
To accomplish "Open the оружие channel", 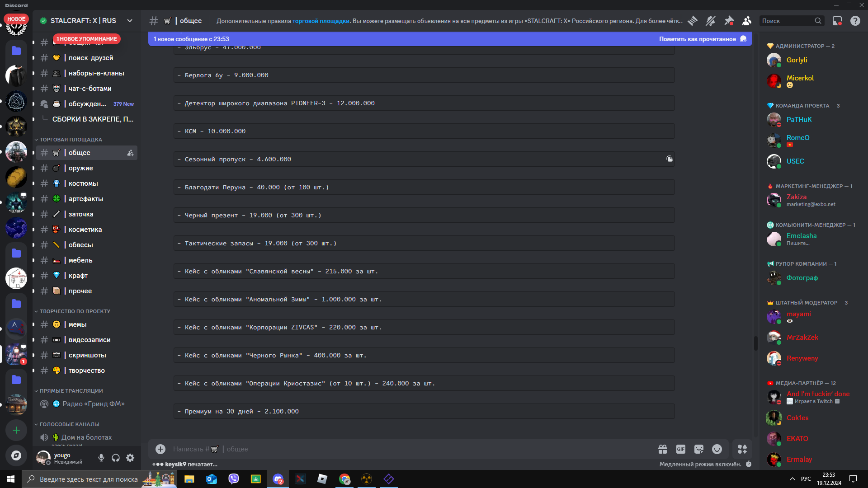I will [x=87, y=168].
